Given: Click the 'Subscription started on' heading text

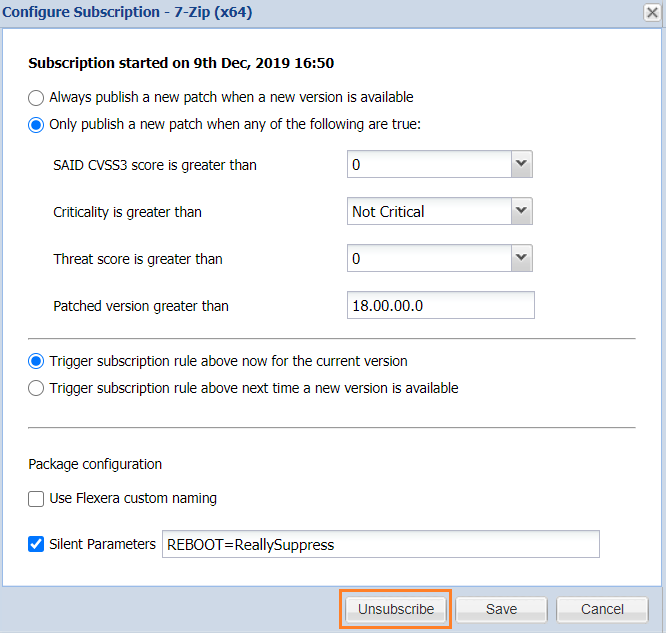Looking at the screenshot, I should (x=181, y=63).
